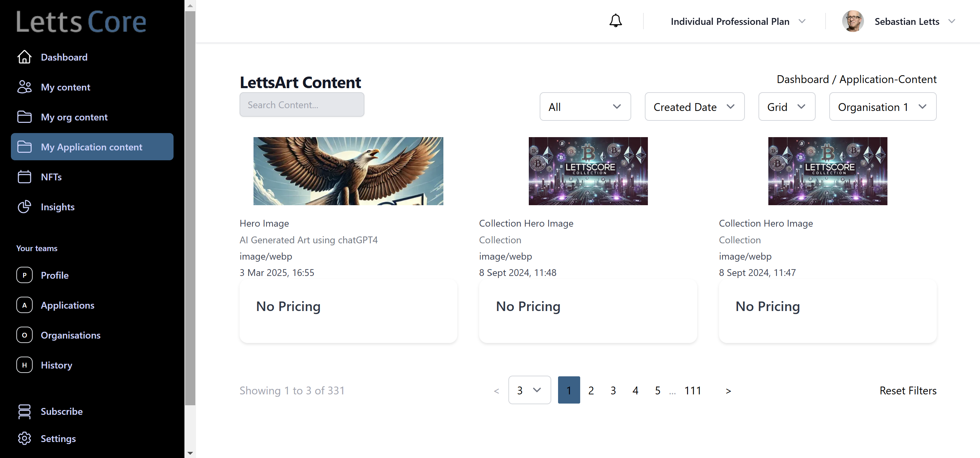Click the '8 Sept 2024, 11:47' date
Image resolution: width=980 pixels, height=458 pixels.
(757, 272)
